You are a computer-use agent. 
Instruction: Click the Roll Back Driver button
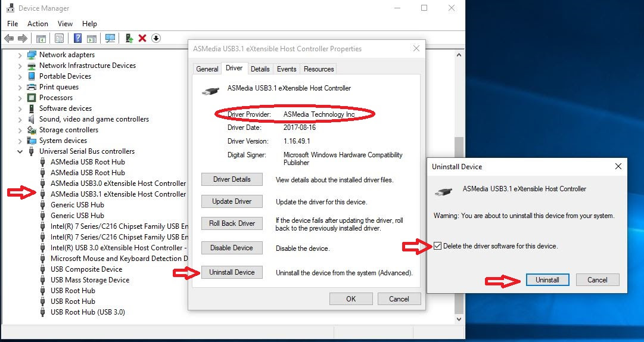point(232,223)
